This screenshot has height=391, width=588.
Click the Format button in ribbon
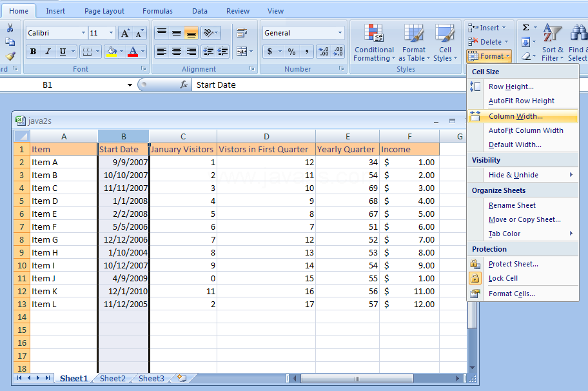pos(489,56)
